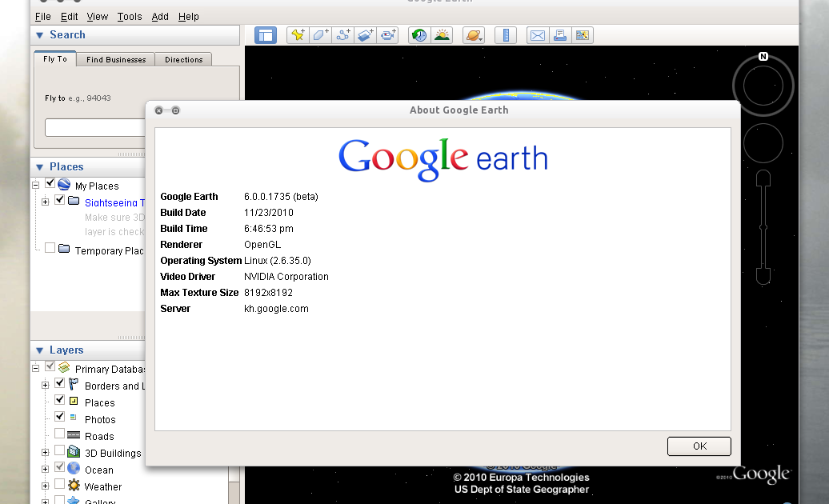Open the planet switcher dropdown
829x504 pixels.
click(x=472, y=34)
